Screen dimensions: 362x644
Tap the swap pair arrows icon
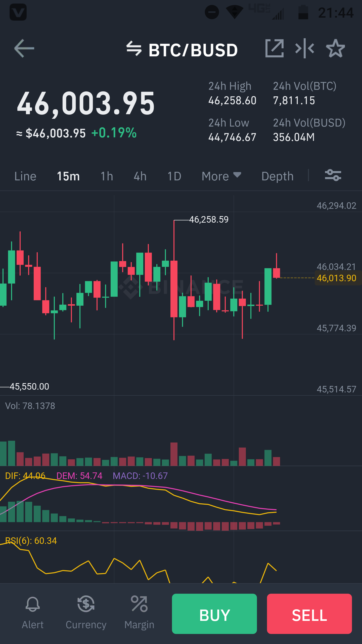point(134,49)
